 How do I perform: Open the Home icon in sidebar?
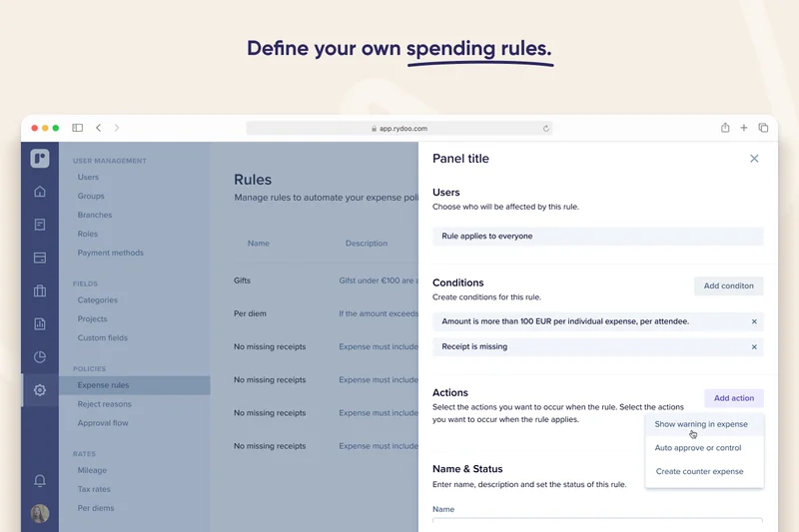pyautogui.click(x=40, y=192)
